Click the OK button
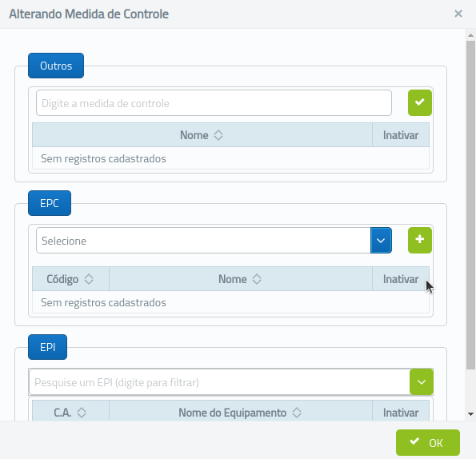The height and width of the screenshot is (459, 476). 428,442
